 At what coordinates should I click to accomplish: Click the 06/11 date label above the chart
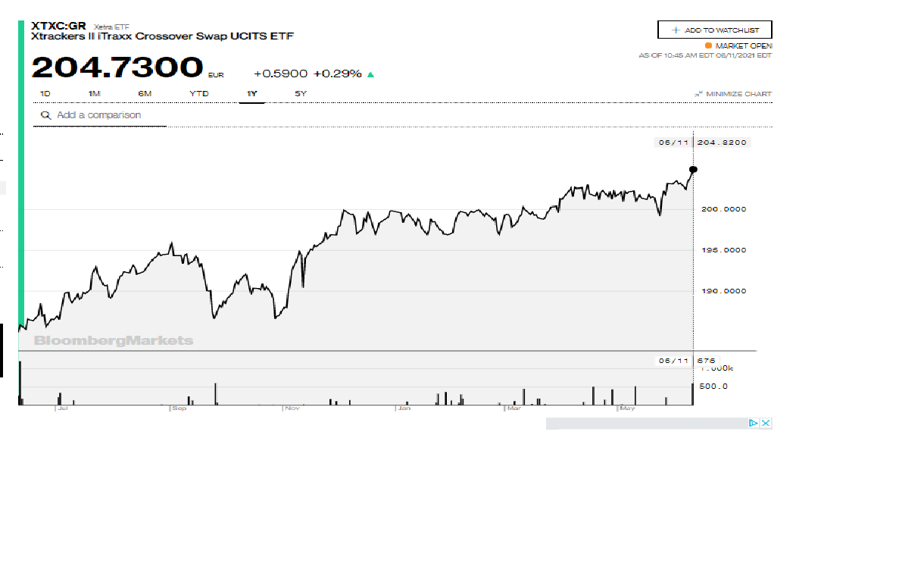point(671,142)
